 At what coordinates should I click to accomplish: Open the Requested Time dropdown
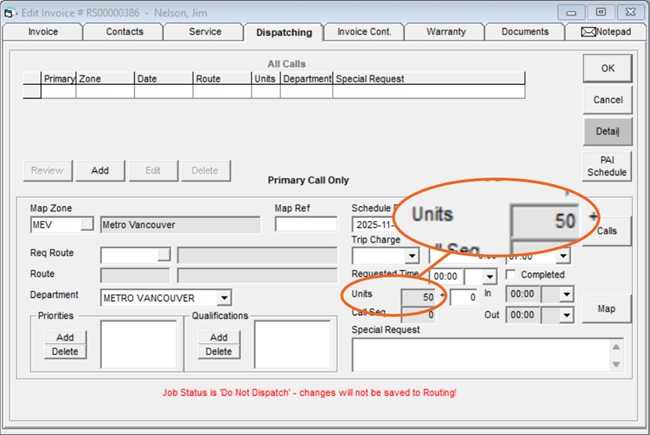(x=488, y=277)
